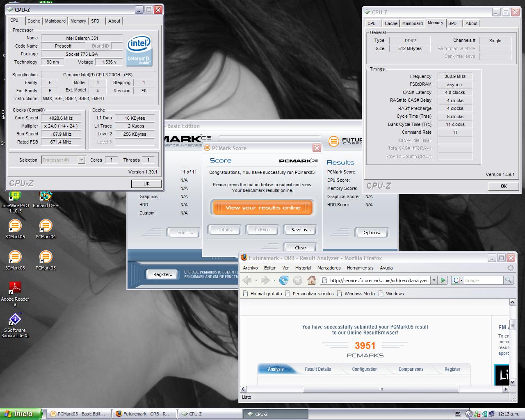The height and width of the screenshot is (420, 525).
Task: Open the LimeWire PRO desktop shortcut
Action: click(x=15, y=201)
